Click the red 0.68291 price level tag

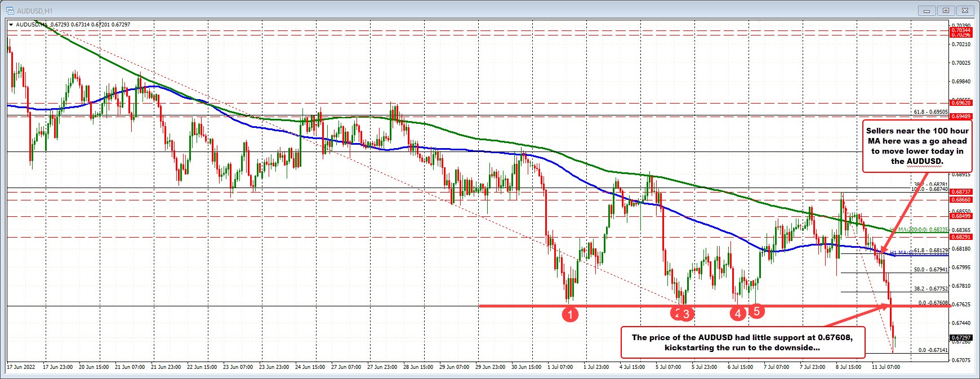pyautogui.click(x=961, y=237)
